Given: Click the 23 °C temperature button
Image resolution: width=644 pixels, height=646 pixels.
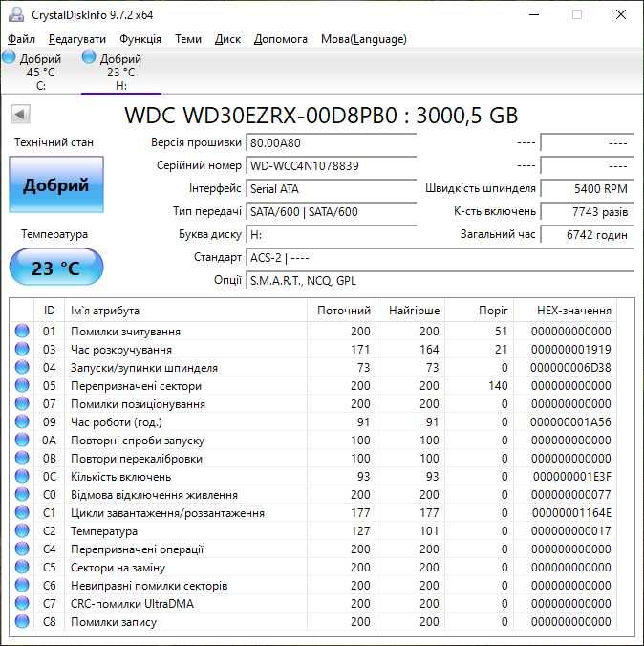Looking at the screenshot, I should 56,268.
